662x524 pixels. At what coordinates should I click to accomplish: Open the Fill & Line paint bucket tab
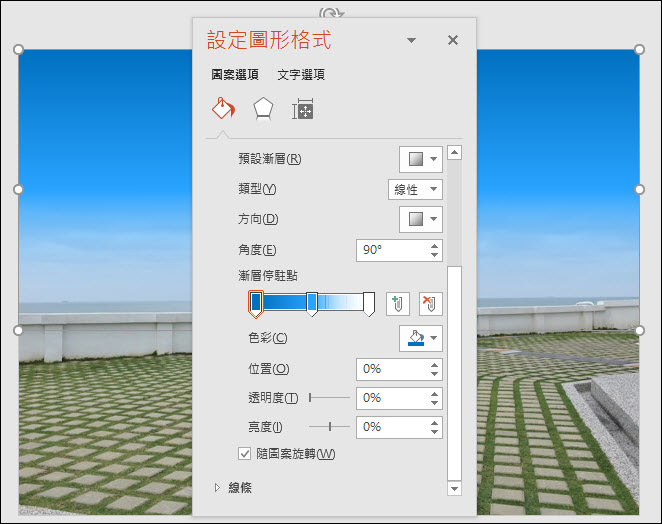(x=223, y=109)
